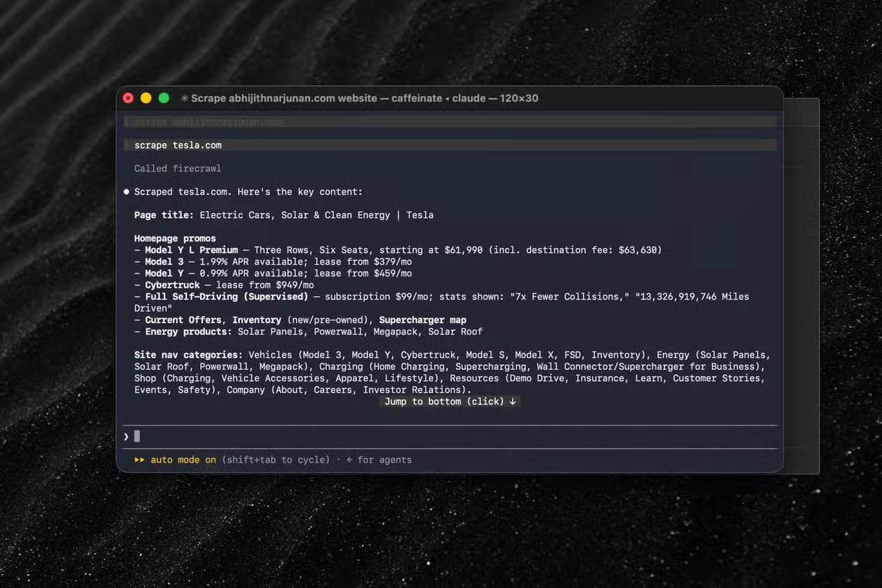882x588 pixels.
Task: Click the "❯" prompt chevron
Action: click(x=126, y=436)
